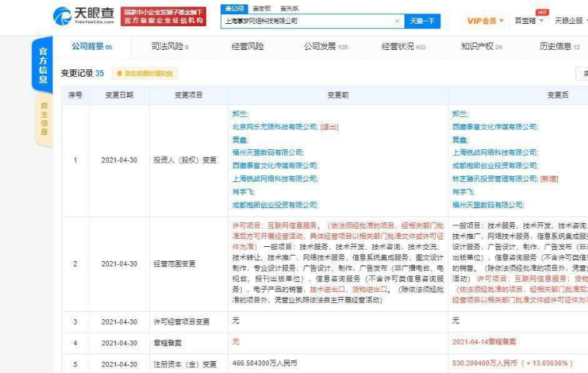Open 郑兰 link in the 变更后 column
Viewport: 588px width, 373px height.
tap(460, 114)
